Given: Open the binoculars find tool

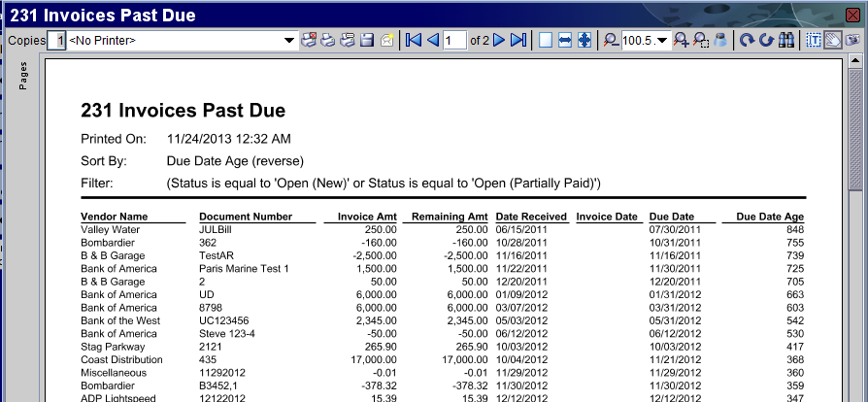Looking at the screenshot, I should point(785,40).
